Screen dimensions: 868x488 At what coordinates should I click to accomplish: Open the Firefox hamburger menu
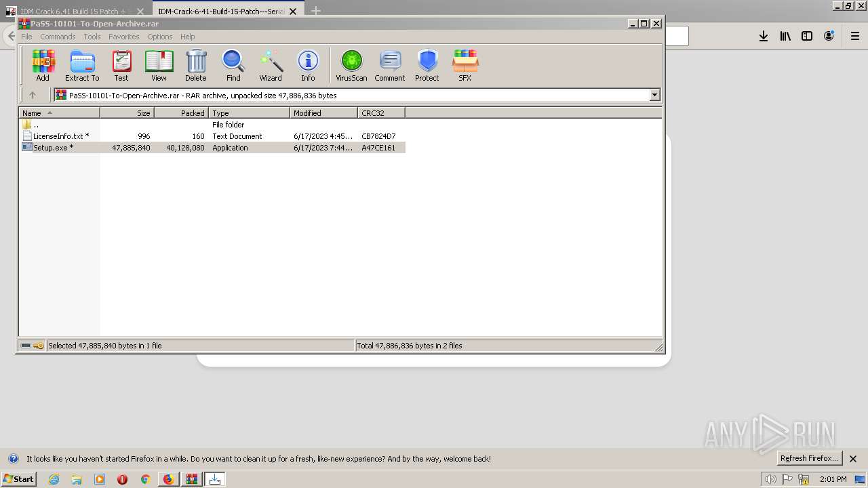855,36
